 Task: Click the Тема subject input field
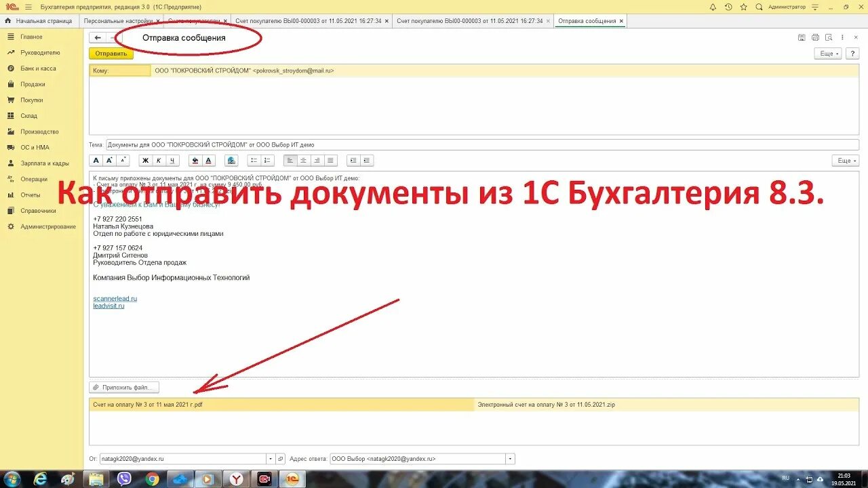[x=482, y=144]
